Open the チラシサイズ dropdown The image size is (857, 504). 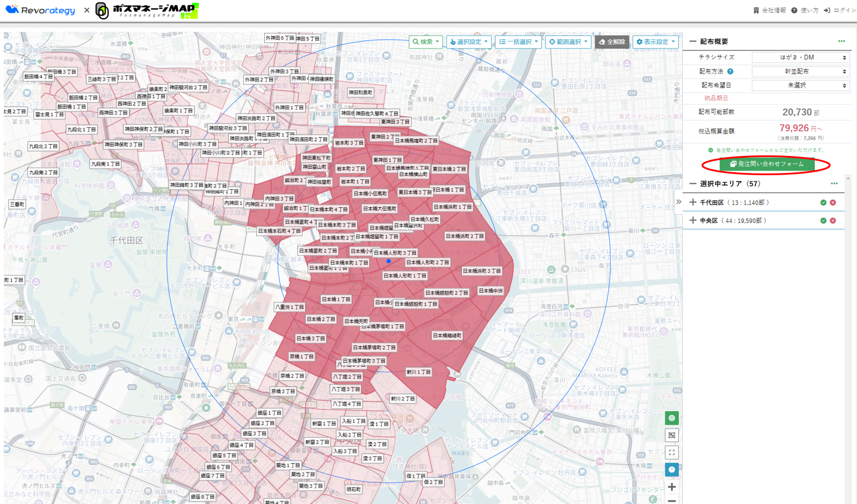pos(800,57)
